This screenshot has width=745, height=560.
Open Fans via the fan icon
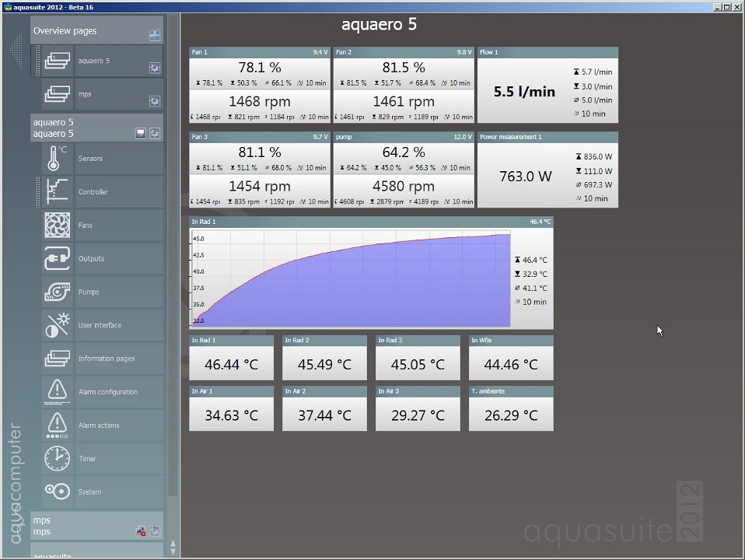(57, 225)
